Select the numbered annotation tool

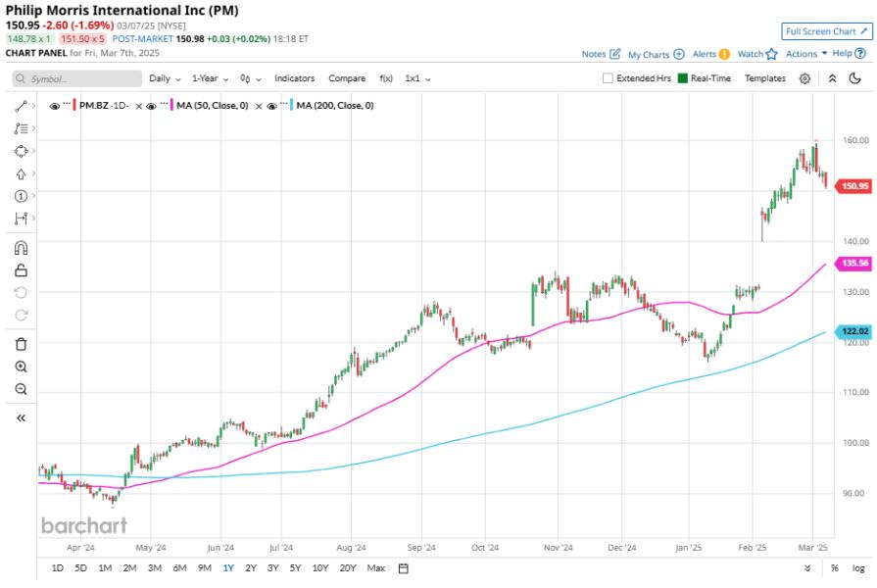21,196
